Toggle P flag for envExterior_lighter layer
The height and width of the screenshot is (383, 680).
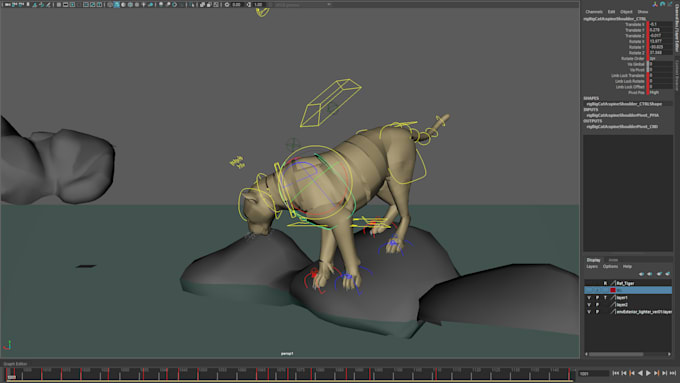pos(597,312)
